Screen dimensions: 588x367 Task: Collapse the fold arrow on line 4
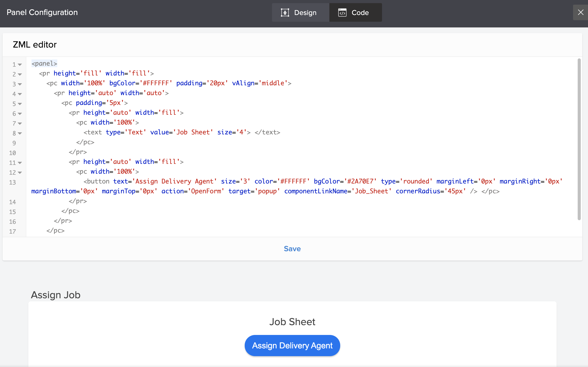pyautogui.click(x=20, y=94)
